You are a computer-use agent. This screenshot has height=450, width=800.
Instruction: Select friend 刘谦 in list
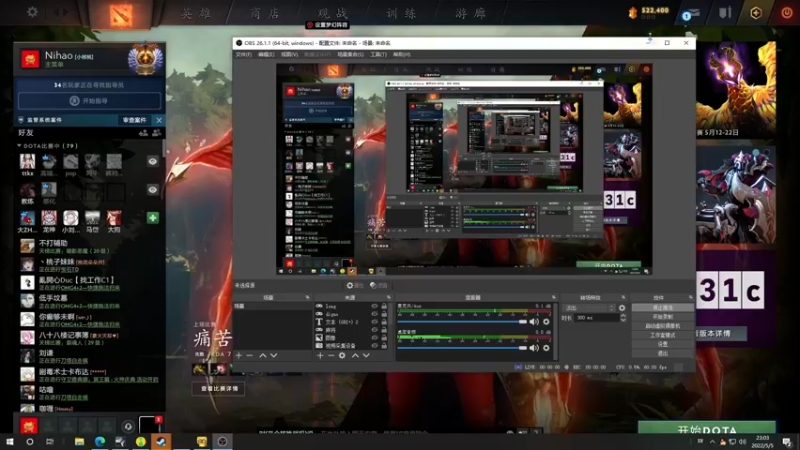coord(91,356)
